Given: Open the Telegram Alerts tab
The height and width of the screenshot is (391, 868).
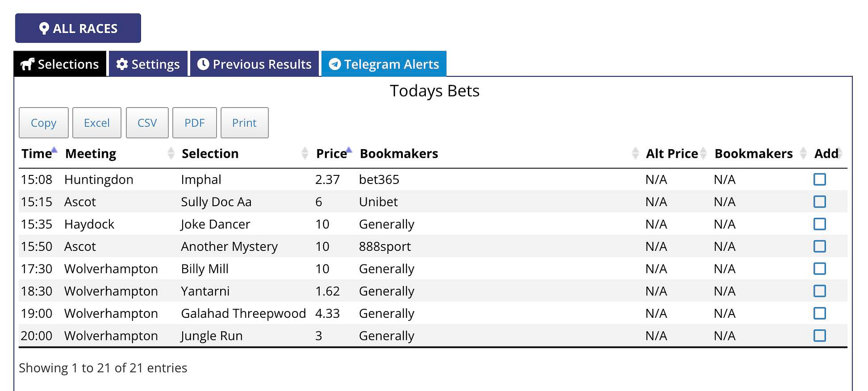Looking at the screenshot, I should pos(384,64).
